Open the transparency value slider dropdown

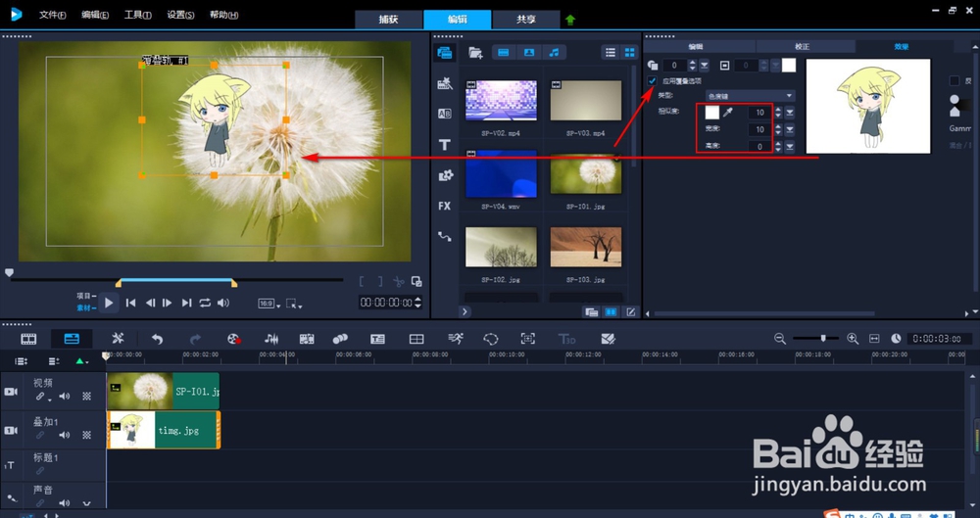click(705, 65)
